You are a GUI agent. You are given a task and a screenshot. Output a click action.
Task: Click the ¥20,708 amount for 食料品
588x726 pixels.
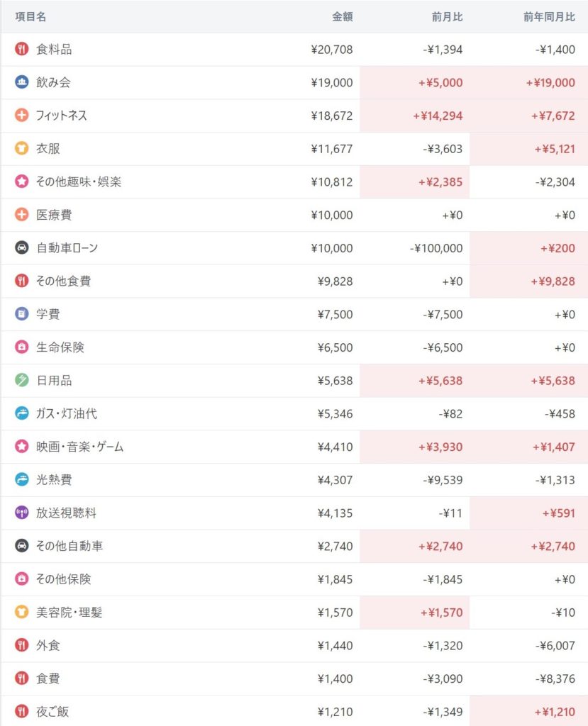pos(331,50)
